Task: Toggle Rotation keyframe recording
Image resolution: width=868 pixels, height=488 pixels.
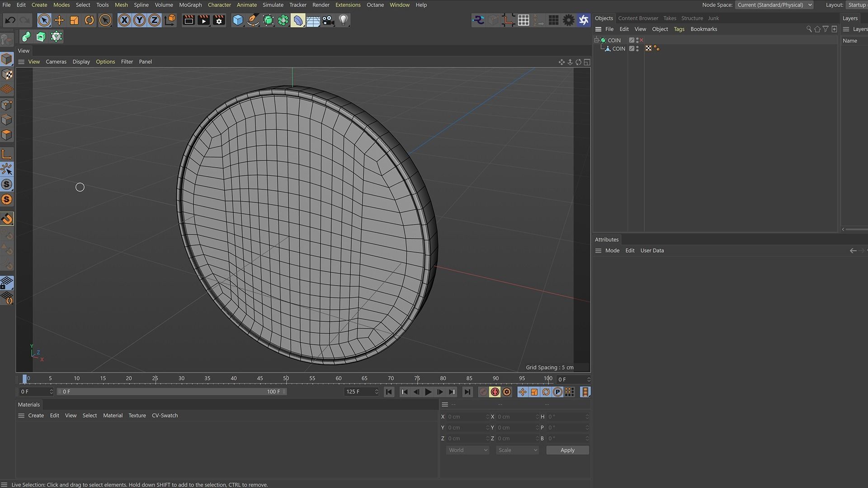Action: coord(546,392)
